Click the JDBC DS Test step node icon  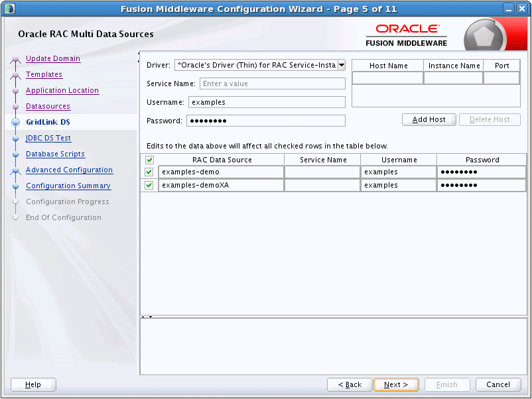(x=15, y=139)
